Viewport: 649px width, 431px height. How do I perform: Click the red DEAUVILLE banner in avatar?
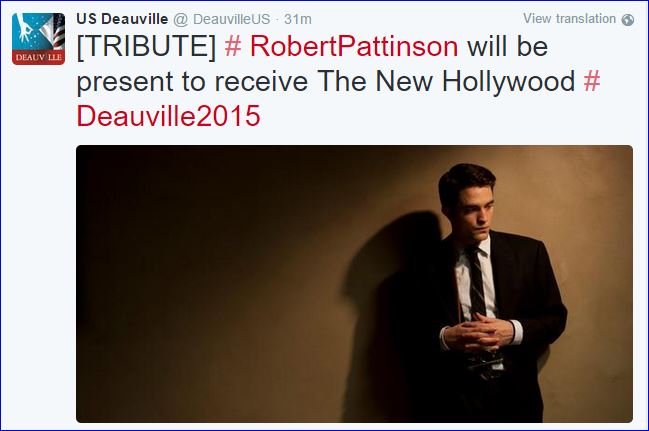point(38,57)
